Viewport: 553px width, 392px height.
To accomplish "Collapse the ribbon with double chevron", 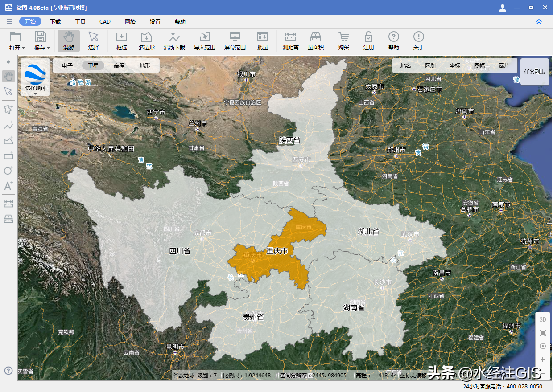I will (539, 21).
